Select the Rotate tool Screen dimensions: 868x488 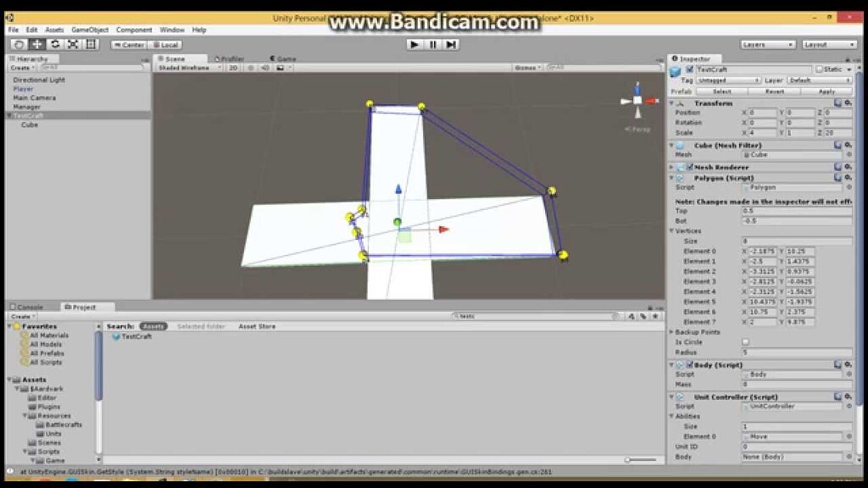pos(56,42)
